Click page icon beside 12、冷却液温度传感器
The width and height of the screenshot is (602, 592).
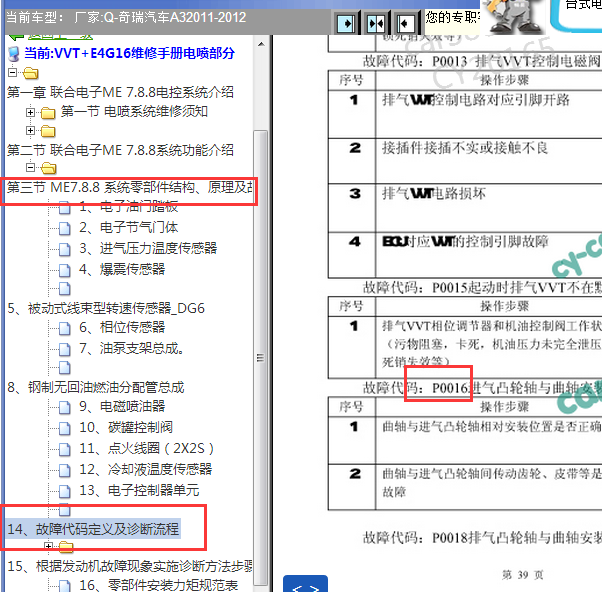pyautogui.click(x=64, y=470)
